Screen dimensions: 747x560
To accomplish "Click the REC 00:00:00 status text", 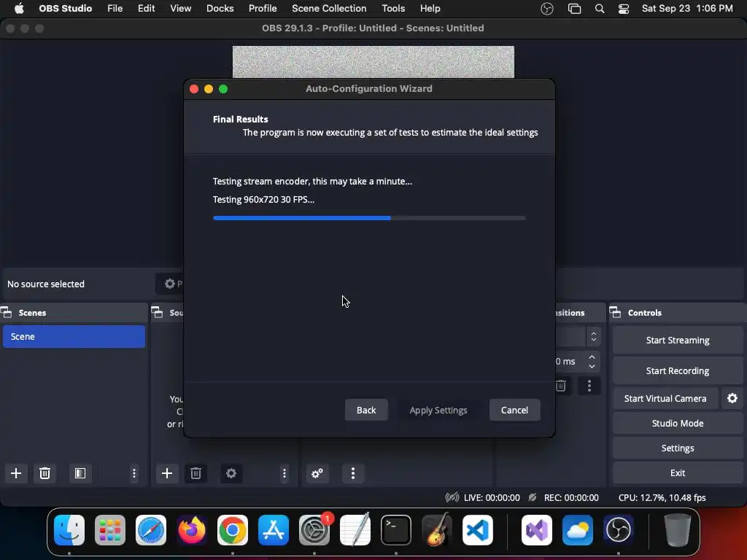I will [571, 497].
